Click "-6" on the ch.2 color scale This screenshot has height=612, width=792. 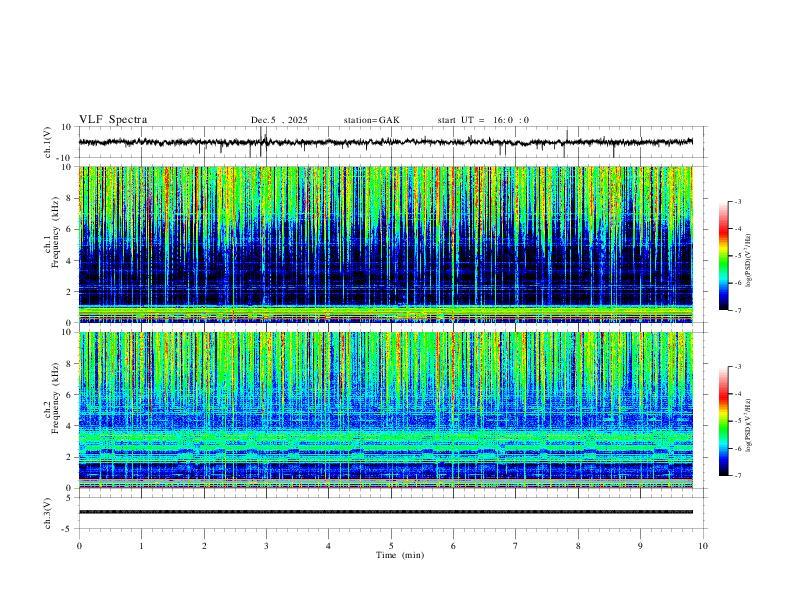pos(738,448)
